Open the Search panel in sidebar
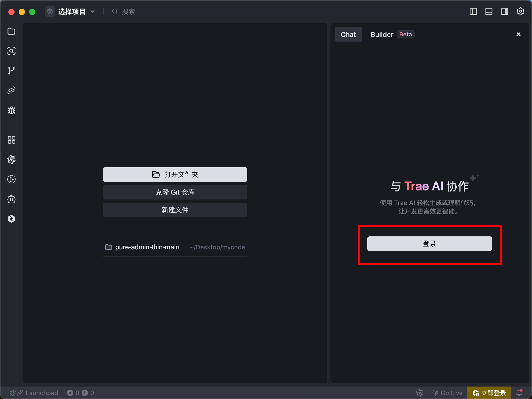532x399 pixels. click(x=11, y=51)
